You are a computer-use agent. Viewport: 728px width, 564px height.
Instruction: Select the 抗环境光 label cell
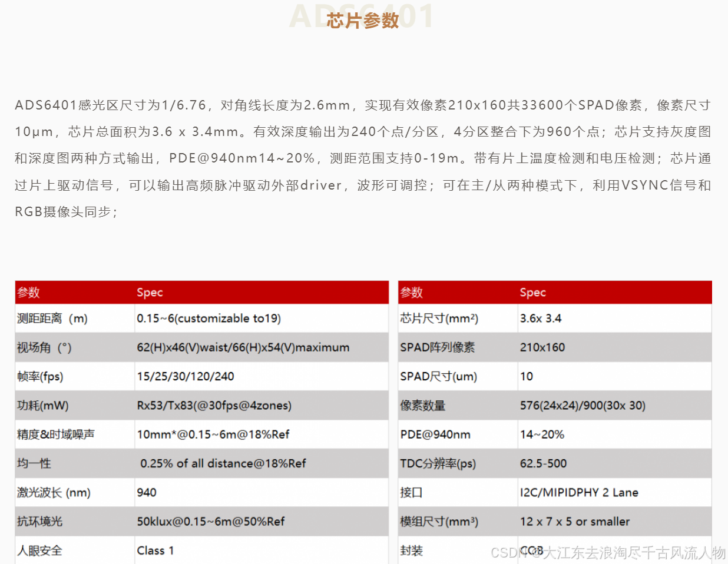[x=75, y=521]
